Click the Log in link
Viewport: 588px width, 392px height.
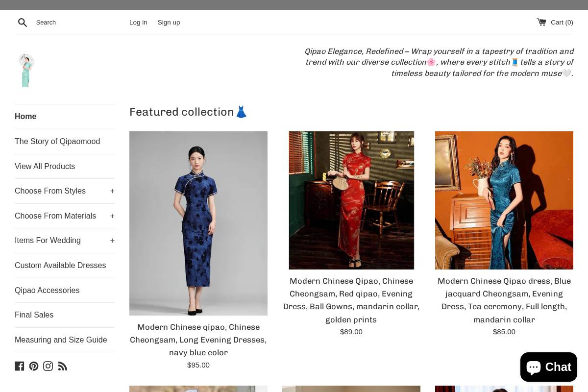[138, 22]
